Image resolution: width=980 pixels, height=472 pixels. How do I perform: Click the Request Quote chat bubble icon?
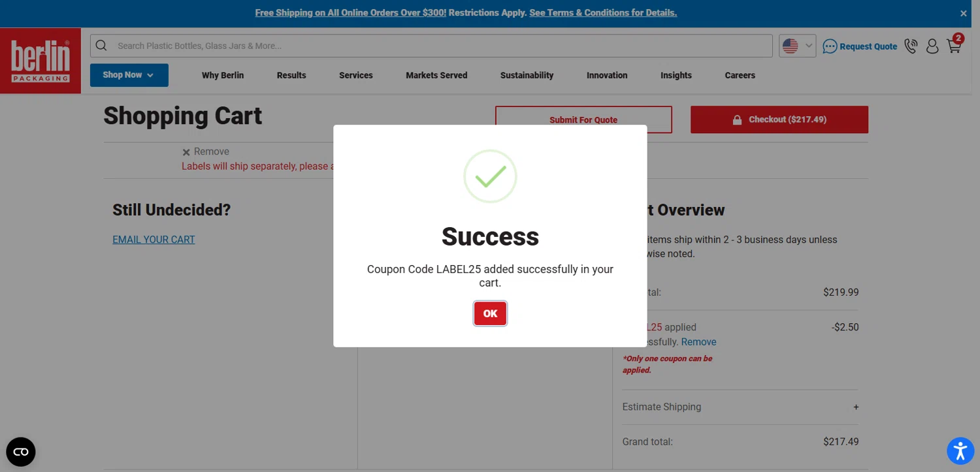tap(830, 46)
